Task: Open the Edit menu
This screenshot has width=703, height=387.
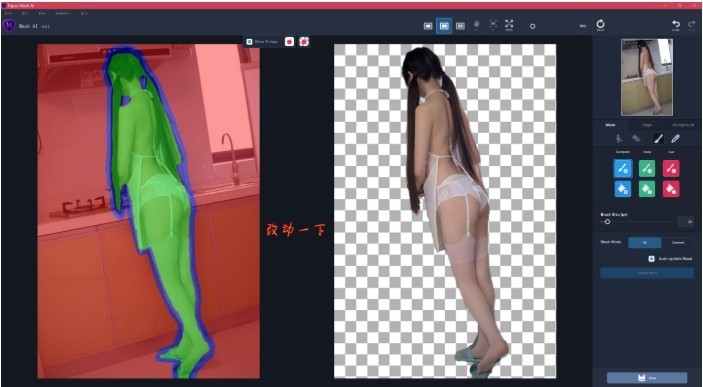Action: tap(25, 13)
